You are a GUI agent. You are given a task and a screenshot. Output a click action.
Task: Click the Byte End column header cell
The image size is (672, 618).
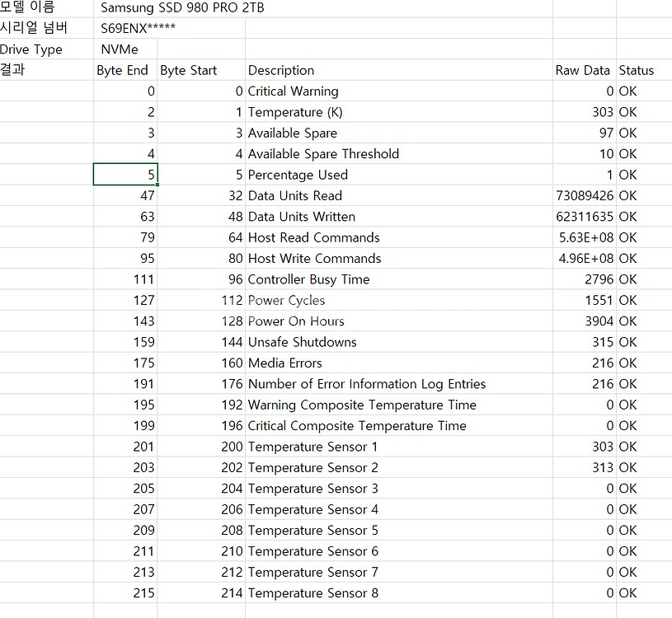click(x=122, y=71)
